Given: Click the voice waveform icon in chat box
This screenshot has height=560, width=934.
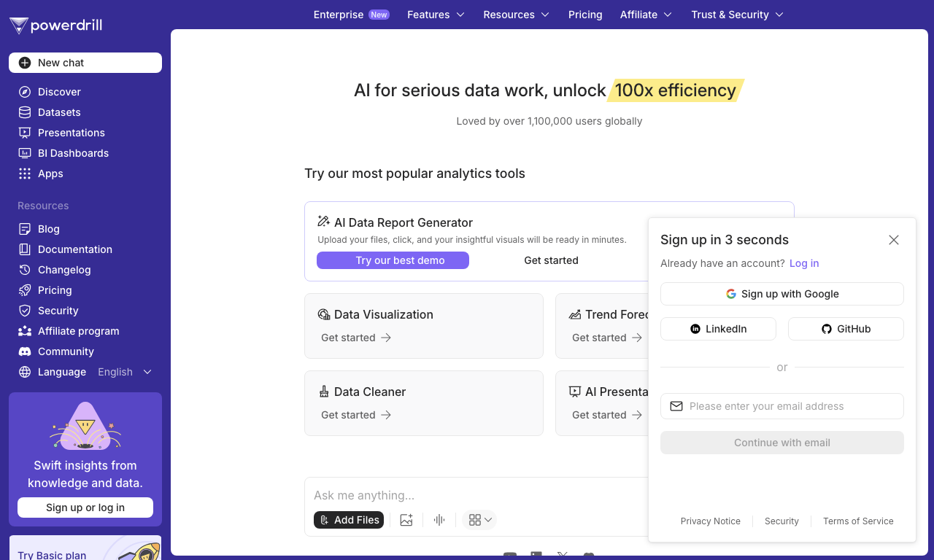Looking at the screenshot, I should coord(439,520).
